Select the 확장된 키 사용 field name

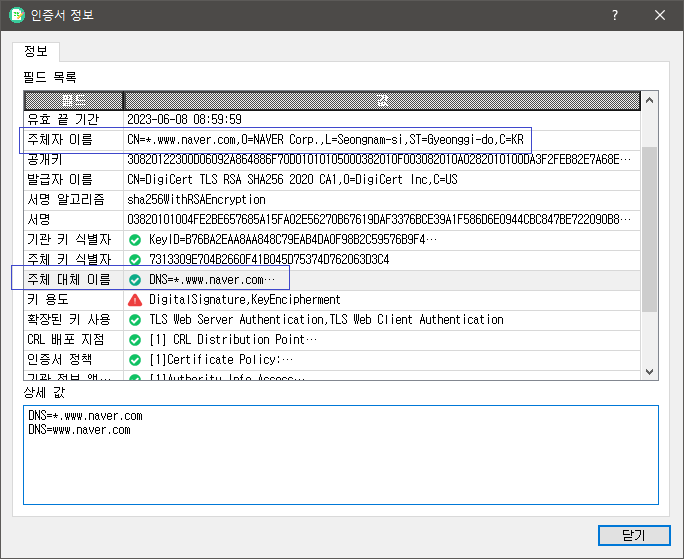pos(69,320)
